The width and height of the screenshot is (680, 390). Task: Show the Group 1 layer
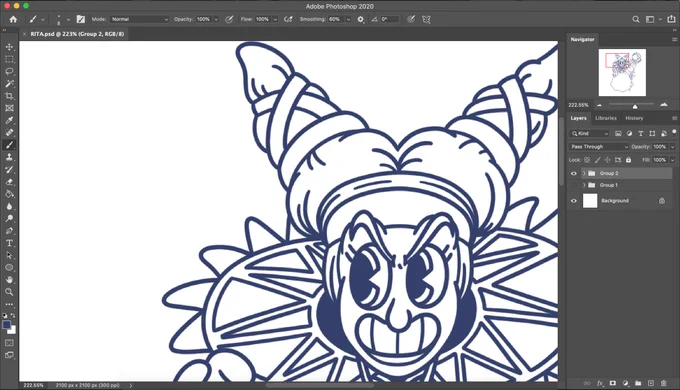point(574,185)
